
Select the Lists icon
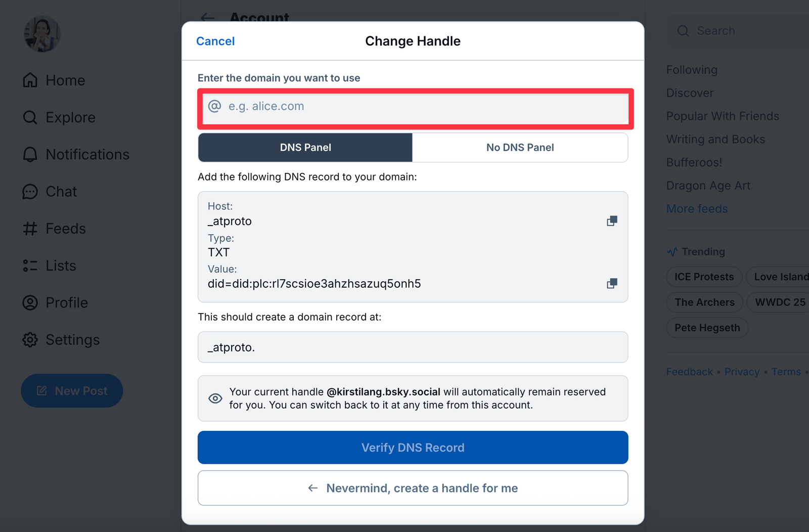[30, 265]
